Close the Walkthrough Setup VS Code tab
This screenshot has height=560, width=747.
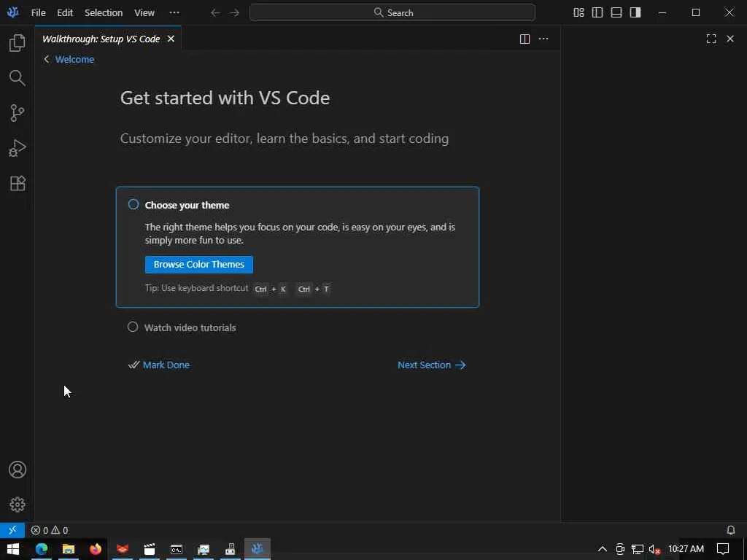[x=171, y=39]
